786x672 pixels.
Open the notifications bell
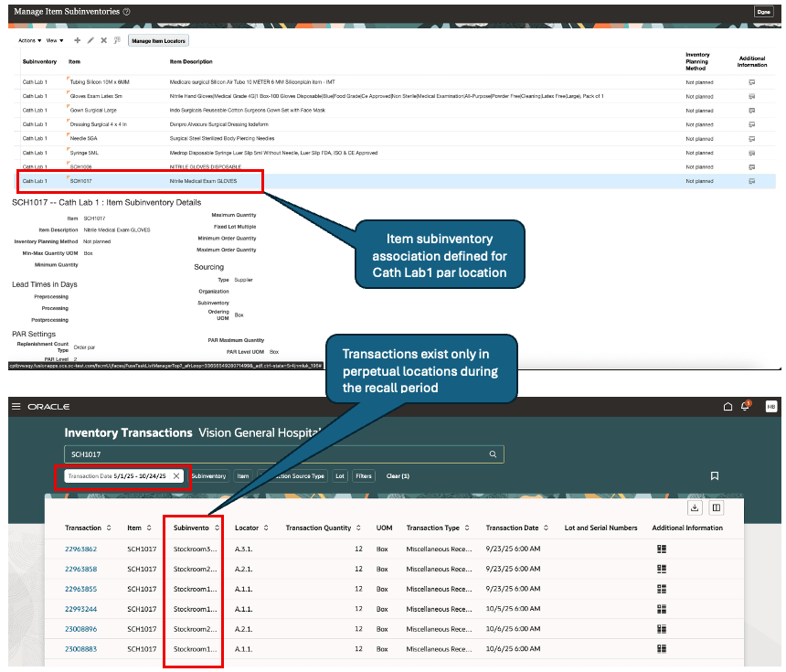click(745, 406)
